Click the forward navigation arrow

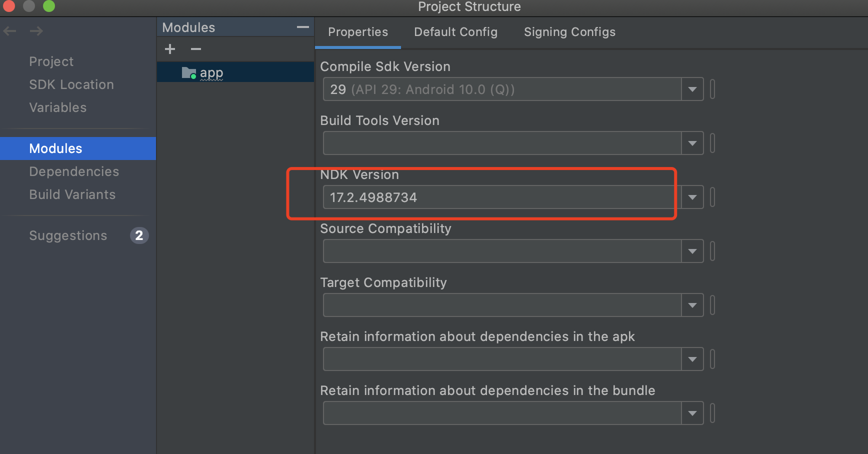pyautogui.click(x=36, y=31)
